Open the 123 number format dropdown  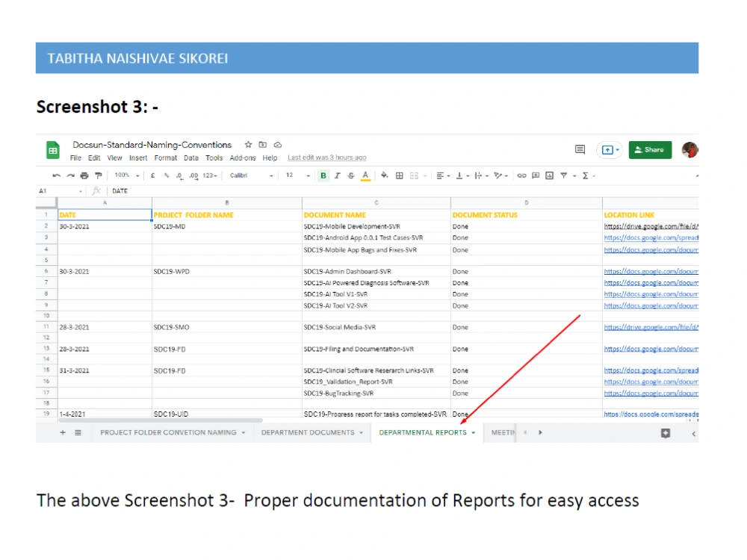(210, 175)
